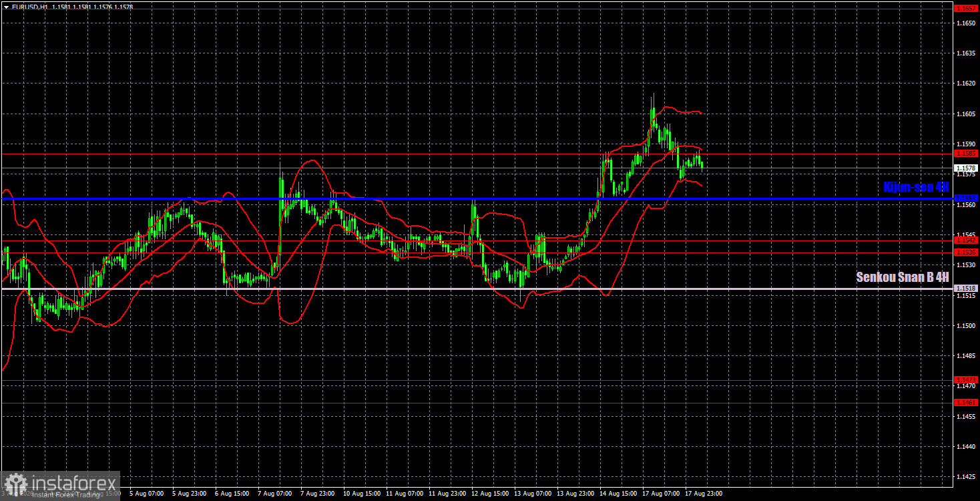Image resolution: width=980 pixels, height=501 pixels.
Task: Click the 1.1657 red price level tag
Action: pyautogui.click(x=967, y=8)
